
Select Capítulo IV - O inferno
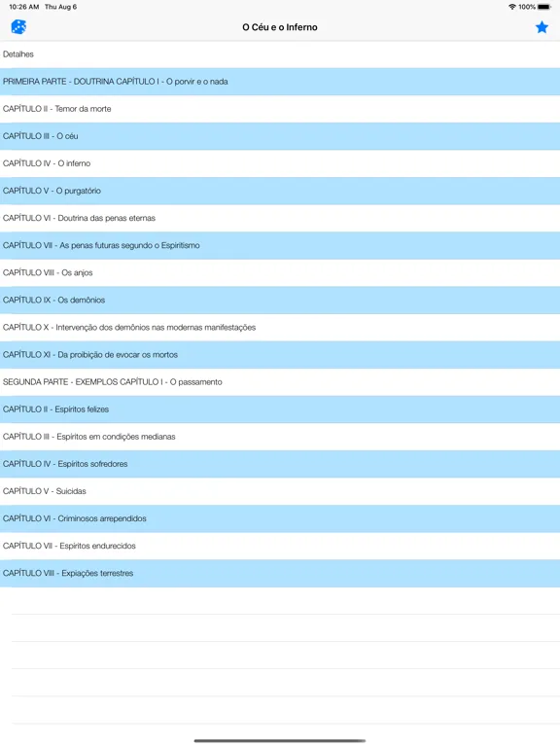pyautogui.click(x=280, y=163)
